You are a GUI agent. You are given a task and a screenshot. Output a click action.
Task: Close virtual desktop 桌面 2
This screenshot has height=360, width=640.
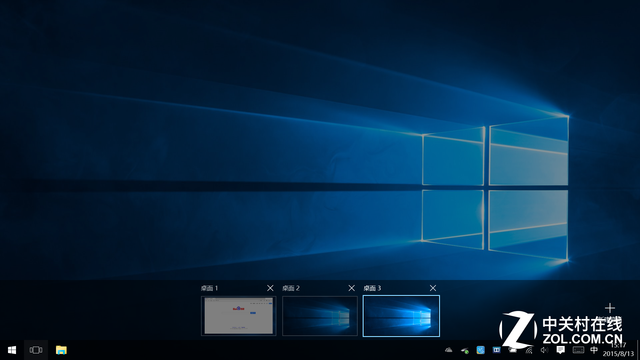click(x=351, y=288)
